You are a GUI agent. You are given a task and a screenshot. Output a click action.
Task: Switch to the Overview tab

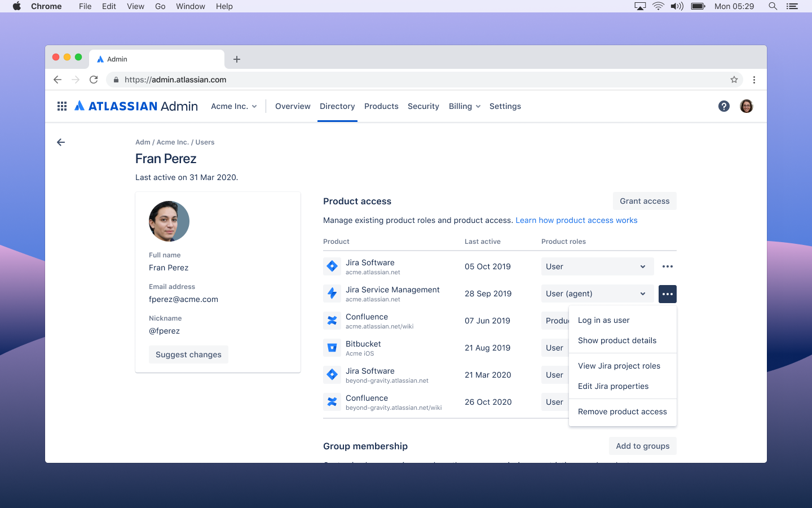point(293,106)
